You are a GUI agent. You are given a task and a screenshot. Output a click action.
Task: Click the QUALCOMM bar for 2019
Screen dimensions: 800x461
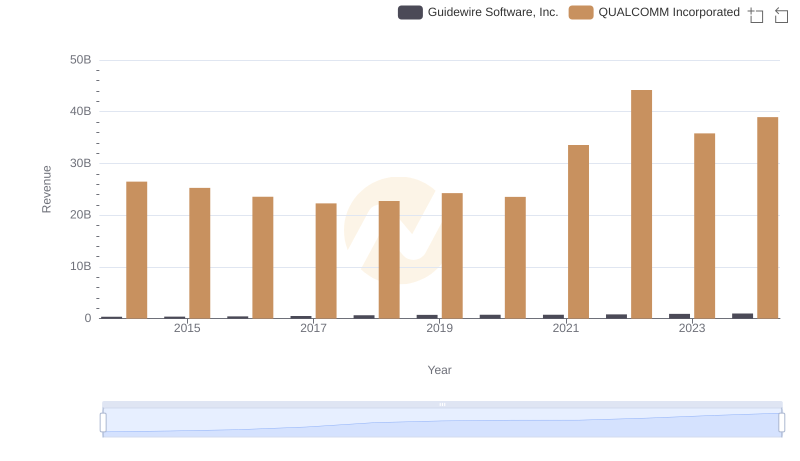tap(452, 255)
